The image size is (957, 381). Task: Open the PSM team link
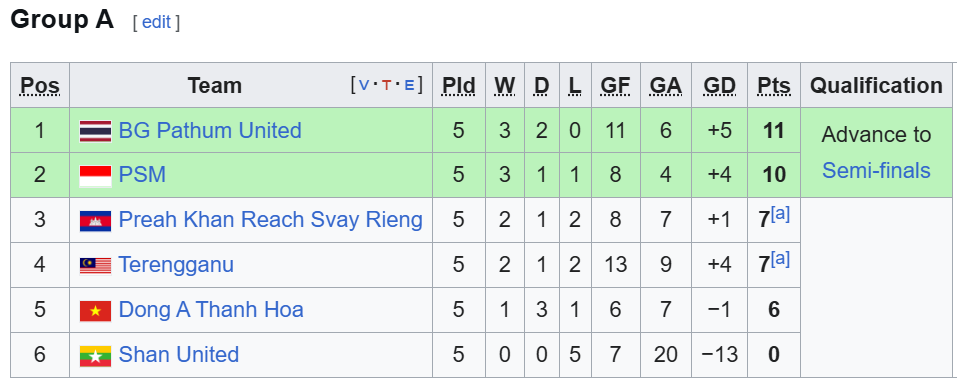142,175
